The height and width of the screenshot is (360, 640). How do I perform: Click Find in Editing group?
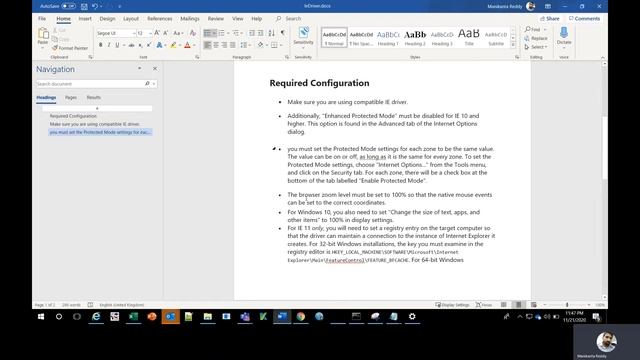point(533,29)
